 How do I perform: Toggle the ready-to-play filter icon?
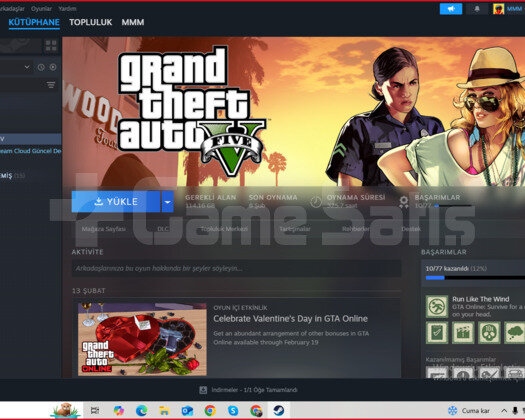point(53,67)
